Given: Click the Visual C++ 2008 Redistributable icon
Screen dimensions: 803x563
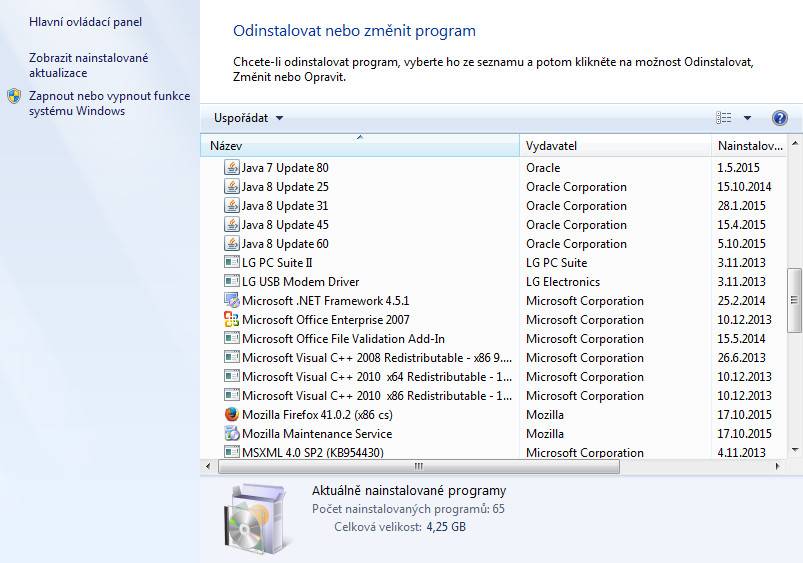Looking at the screenshot, I should (x=232, y=357).
